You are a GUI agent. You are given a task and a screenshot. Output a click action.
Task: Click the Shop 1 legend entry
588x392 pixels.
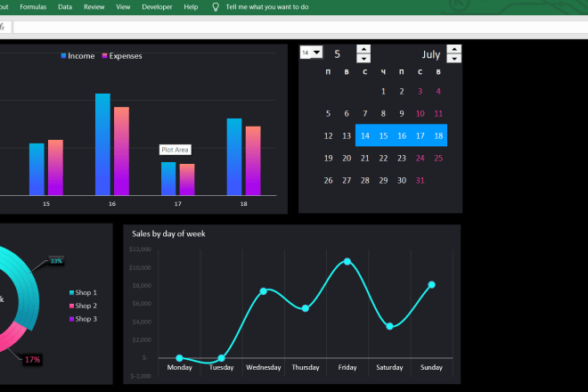tap(83, 292)
